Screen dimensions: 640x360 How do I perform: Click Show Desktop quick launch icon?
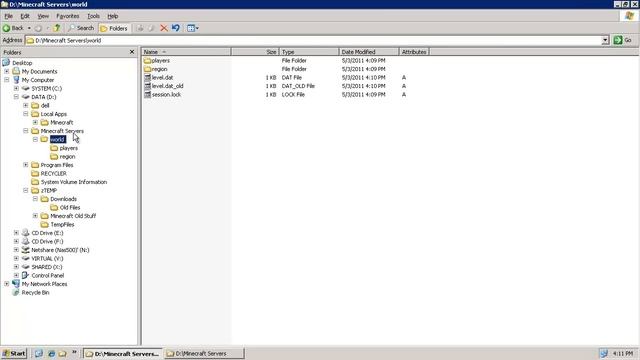38,353
